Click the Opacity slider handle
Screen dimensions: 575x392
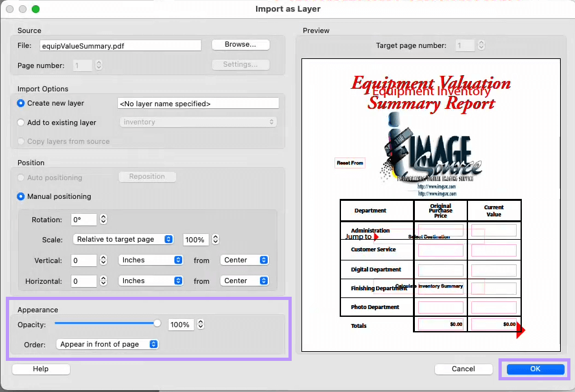(x=156, y=323)
